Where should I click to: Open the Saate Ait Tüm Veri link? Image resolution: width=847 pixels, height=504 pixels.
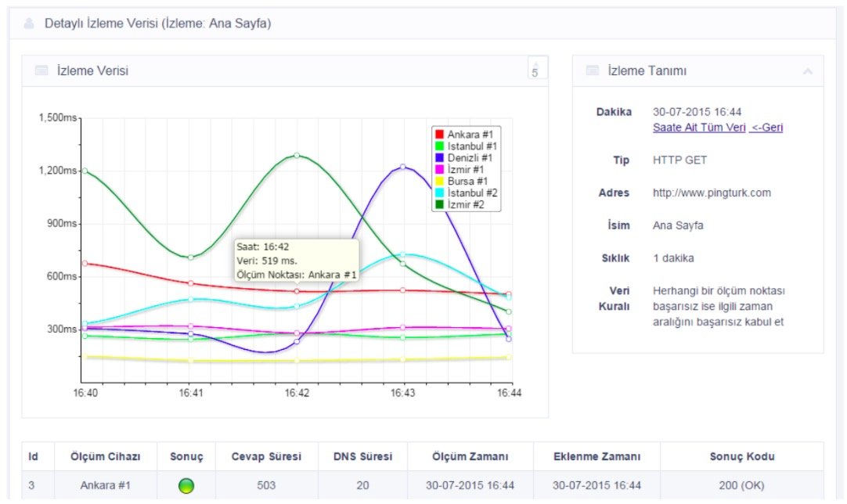698,128
